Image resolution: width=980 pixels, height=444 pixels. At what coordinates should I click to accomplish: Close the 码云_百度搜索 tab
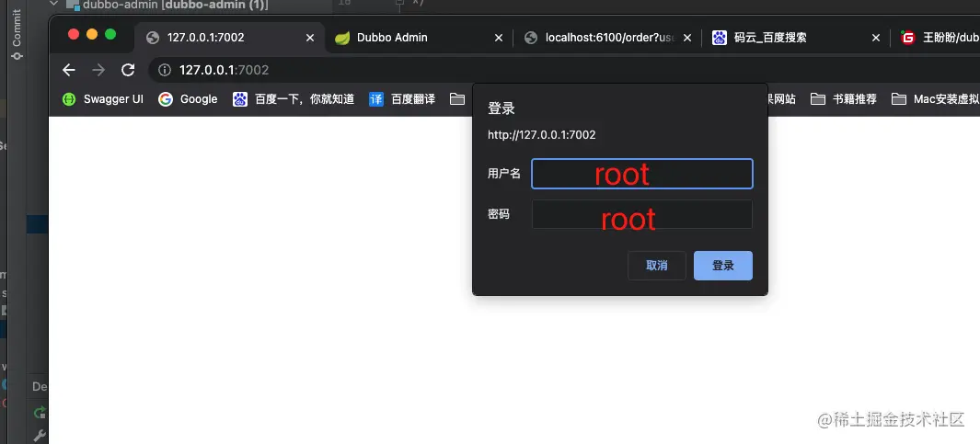pyautogui.click(x=876, y=38)
